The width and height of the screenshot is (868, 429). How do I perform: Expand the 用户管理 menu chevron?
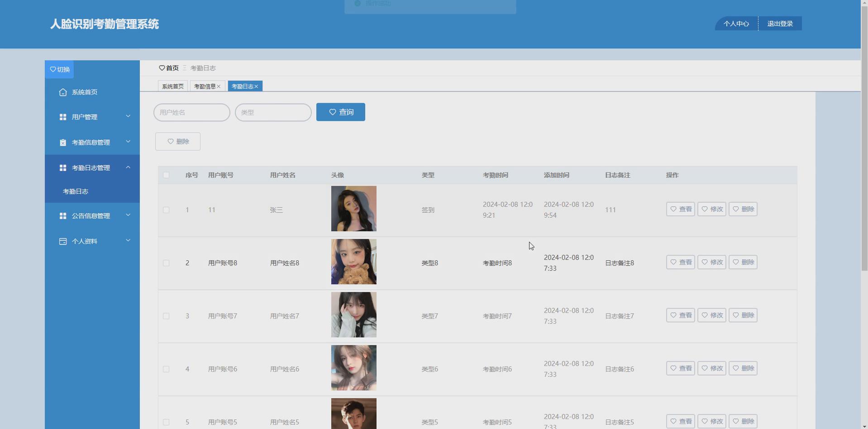click(x=128, y=116)
